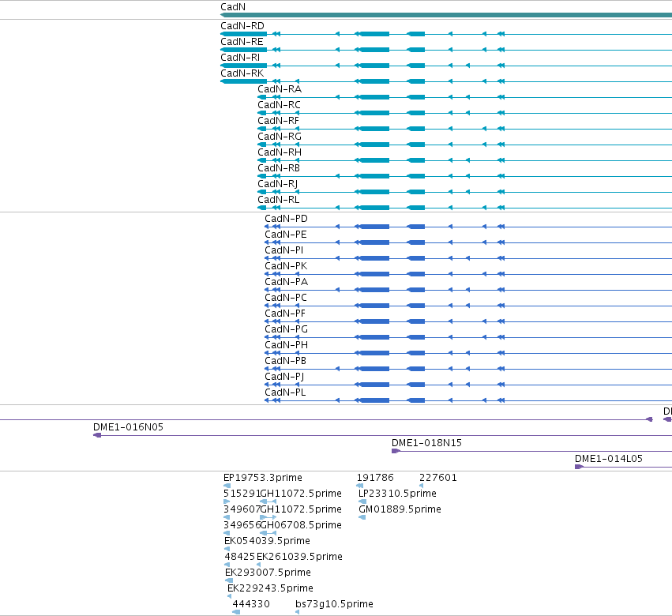
Task: Select protein CadN-PD label
Action: tap(286, 219)
